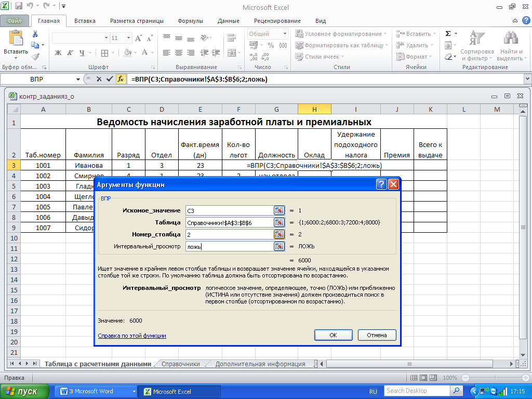Click the Align Right icon

191,52
